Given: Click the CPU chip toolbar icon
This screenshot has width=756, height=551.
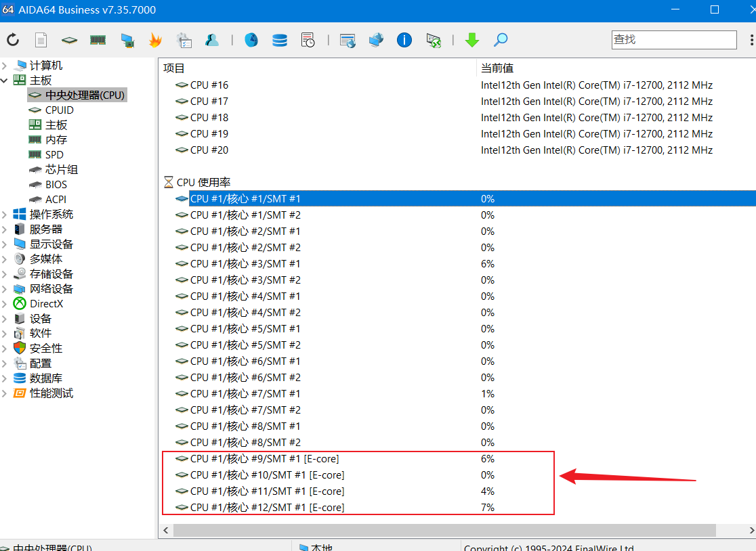Looking at the screenshot, I should tap(69, 40).
